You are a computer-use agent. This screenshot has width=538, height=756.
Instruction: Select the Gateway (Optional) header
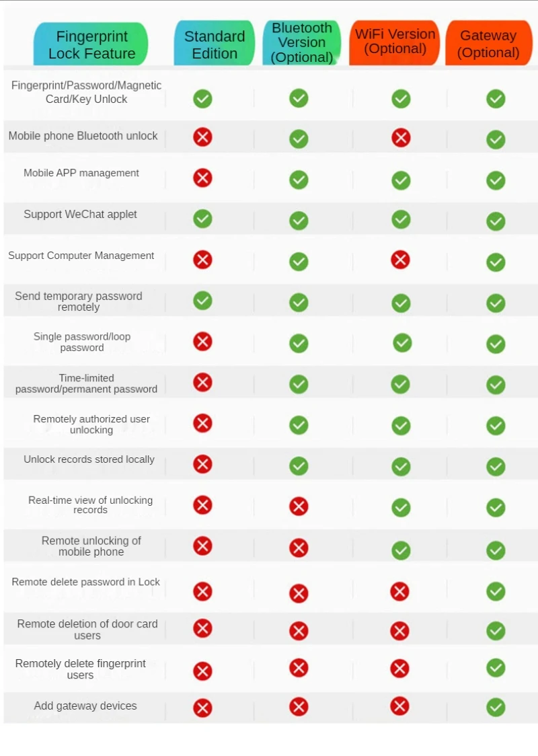click(x=488, y=44)
